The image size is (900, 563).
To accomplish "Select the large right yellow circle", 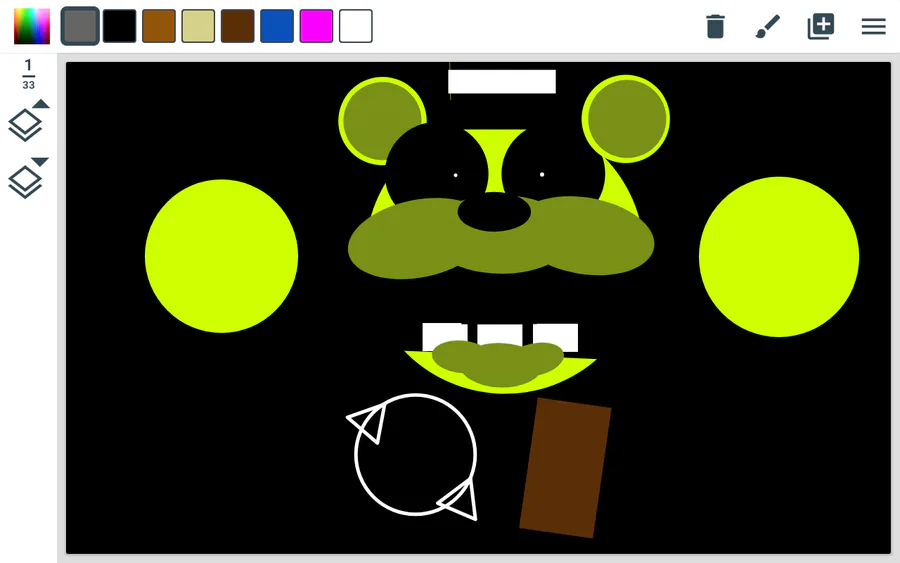I will coord(779,257).
